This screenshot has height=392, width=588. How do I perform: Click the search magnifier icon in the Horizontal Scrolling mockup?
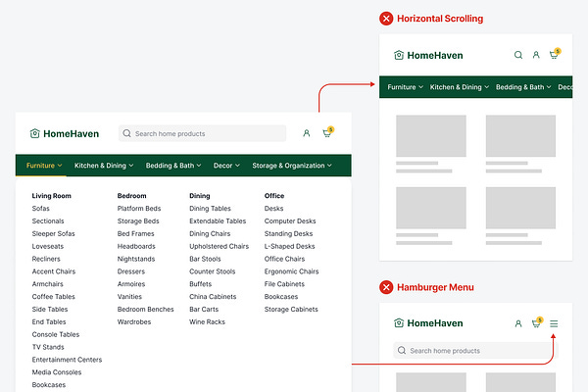click(x=518, y=55)
